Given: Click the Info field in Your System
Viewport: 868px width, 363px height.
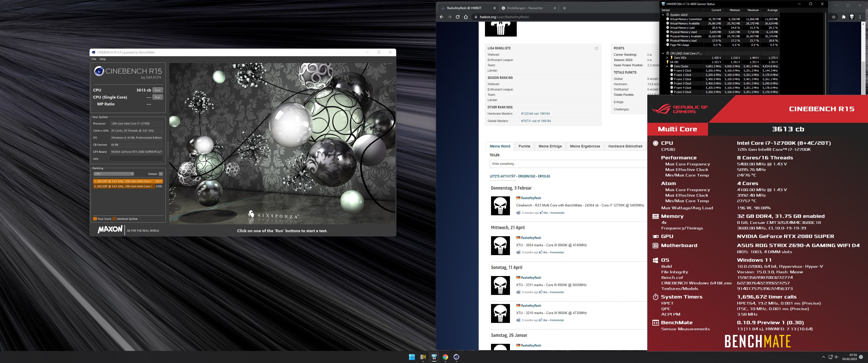Looking at the screenshot, I should click(x=136, y=159).
